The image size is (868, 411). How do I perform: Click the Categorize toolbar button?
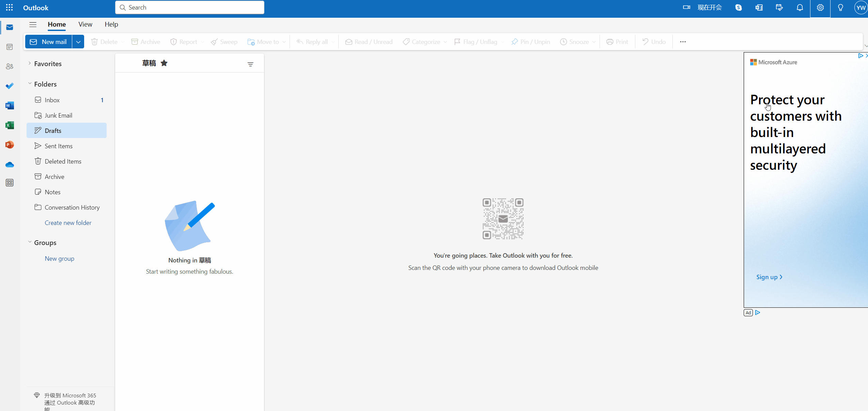[x=421, y=42]
